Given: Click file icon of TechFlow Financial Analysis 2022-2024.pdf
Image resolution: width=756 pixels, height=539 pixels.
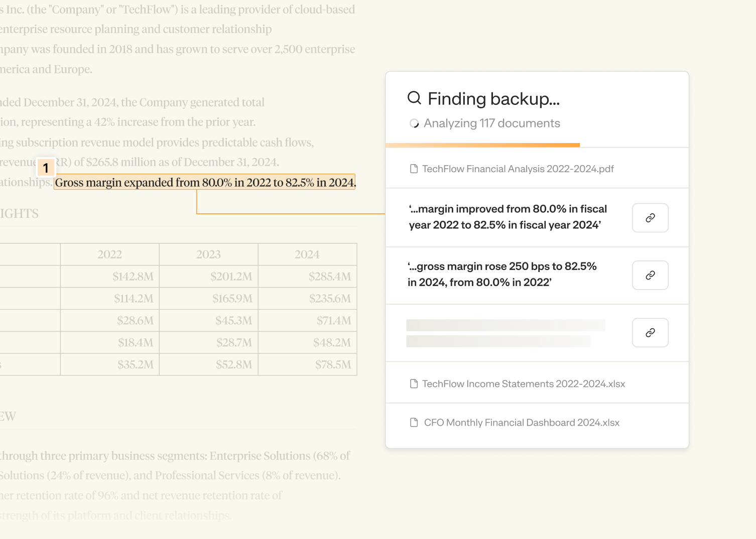Looking at the screenshot, I should point(414,169).
